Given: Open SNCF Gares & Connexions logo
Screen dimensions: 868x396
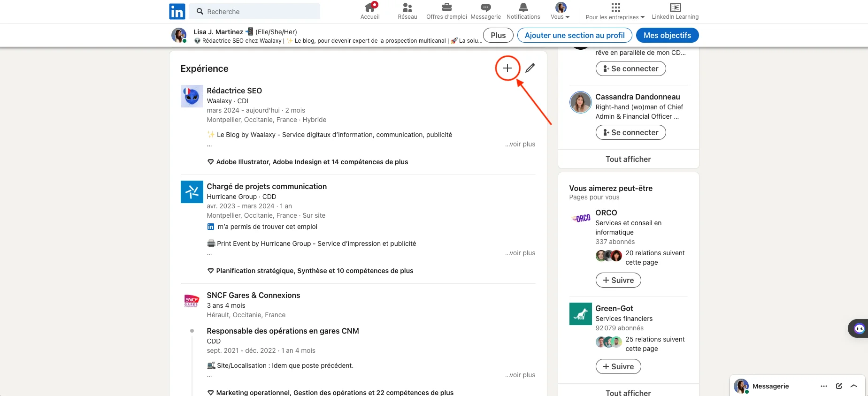Looking at the screenshot, I should coord(192,301).
